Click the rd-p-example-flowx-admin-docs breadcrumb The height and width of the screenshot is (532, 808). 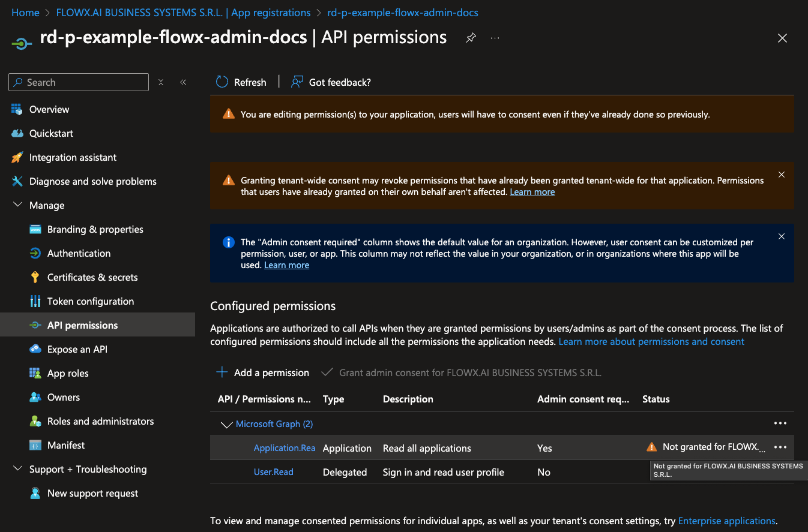(403, 13)
